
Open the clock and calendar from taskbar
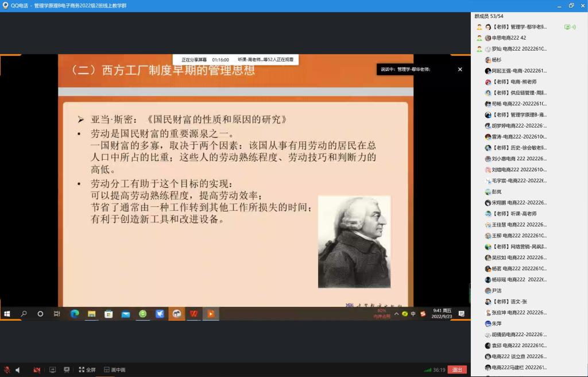click(442, 314)
